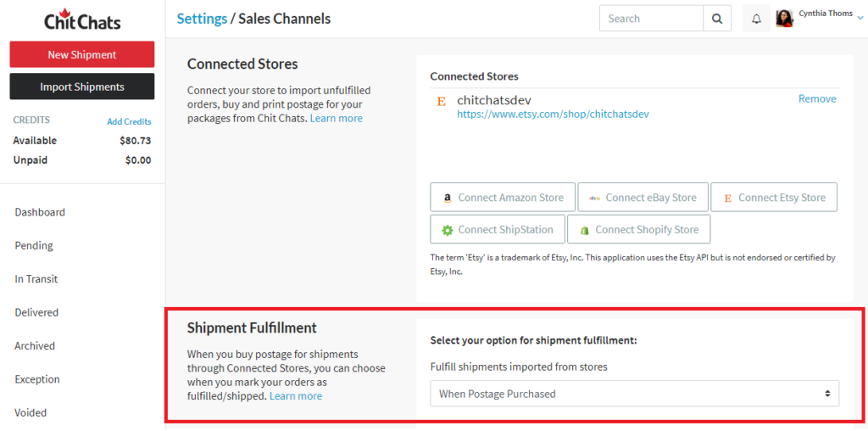This screenshot has width=868, height=431.
Task: Click the Etsy icon in Connect Etsy Store
Action: [x=727, y=198]
